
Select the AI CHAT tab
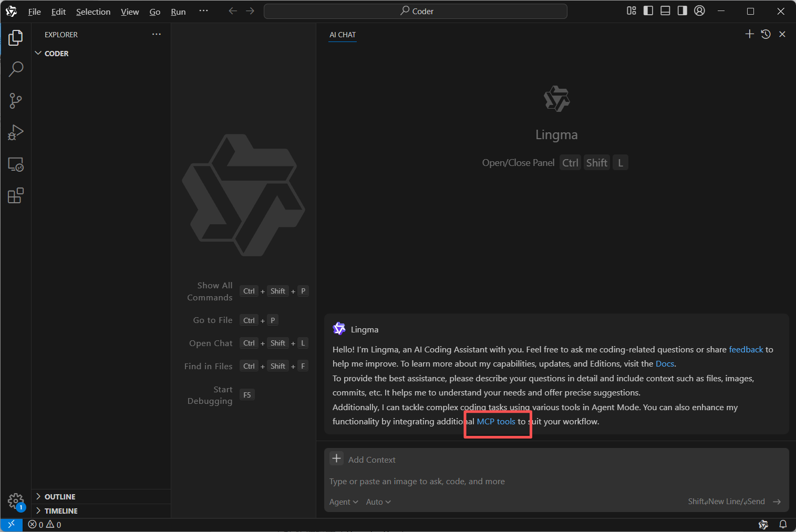point(343,35)
